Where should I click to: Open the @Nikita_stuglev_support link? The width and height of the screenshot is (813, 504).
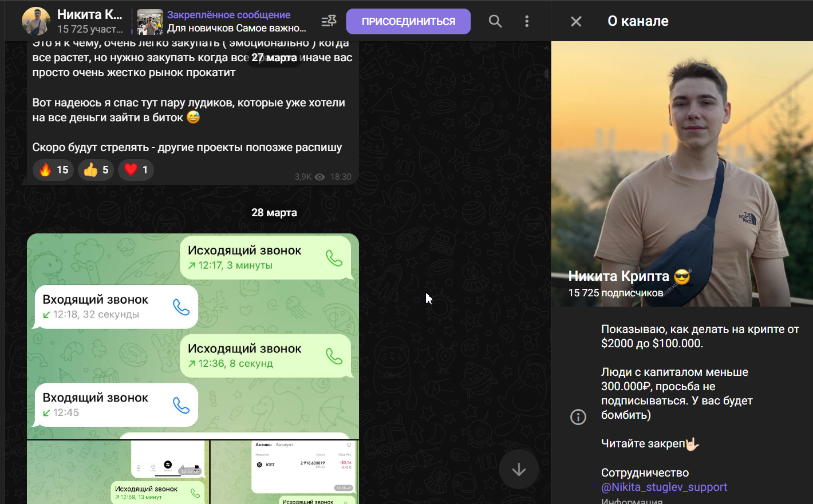[x=664, y=487]
